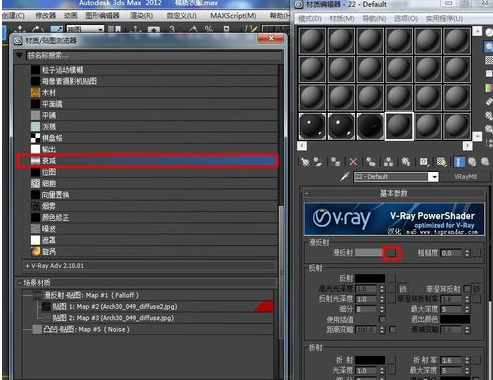Click Show Map in Viewport checkered icon
The height and width of the screenshot is (380, 493).
click(x=441, y=162)
